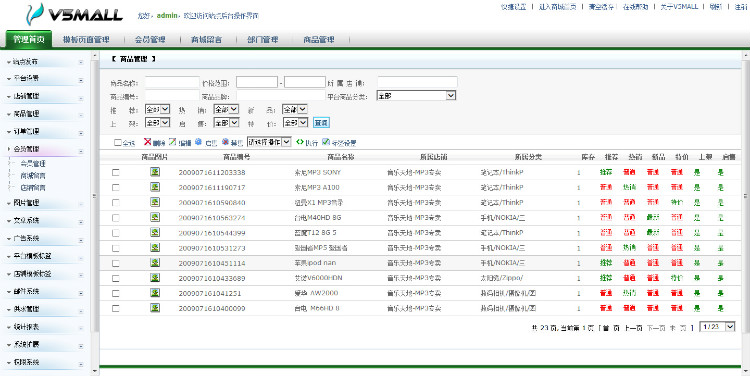This screenshot has width=750, height=376.
Task: Open the product image icon for 2009071611190717
Action: (155, 187)
